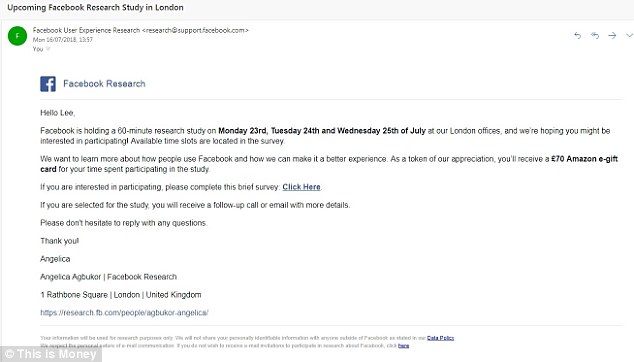Click the Forward arrow icon
Viewport: 634px width, 362px height.
(612, 36)
